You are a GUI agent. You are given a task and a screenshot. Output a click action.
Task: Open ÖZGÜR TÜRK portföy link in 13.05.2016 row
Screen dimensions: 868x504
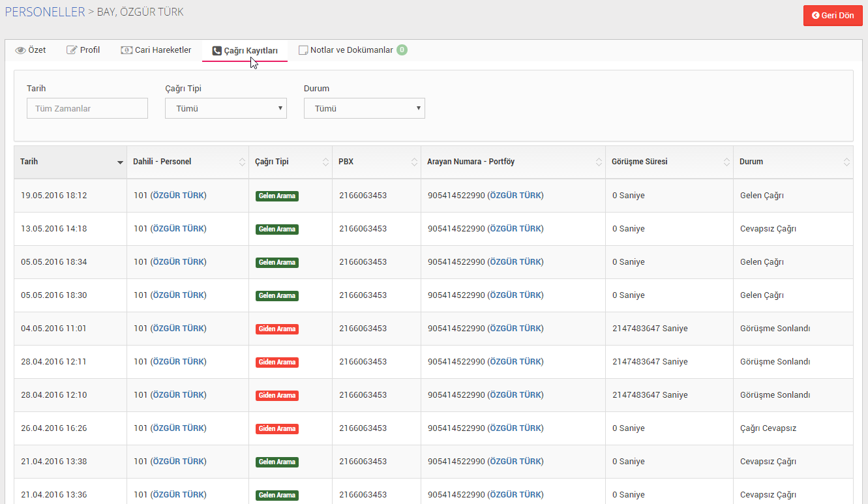[516, 229]
